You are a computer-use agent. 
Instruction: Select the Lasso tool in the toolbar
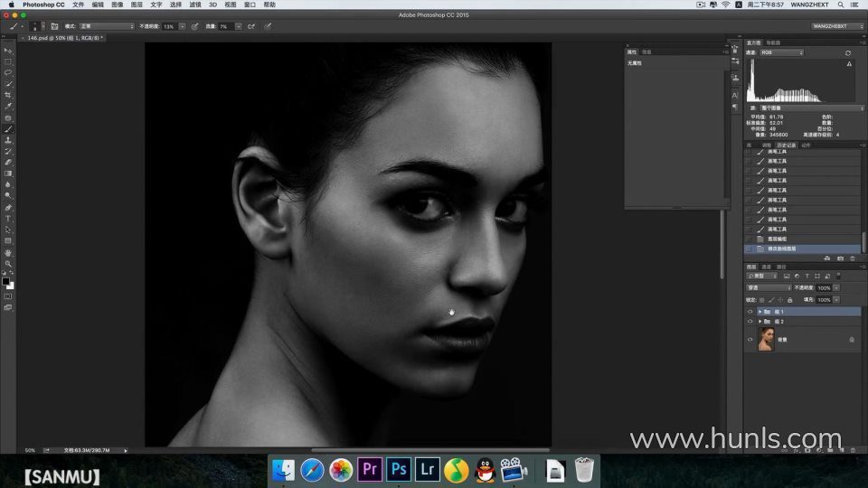8,72
